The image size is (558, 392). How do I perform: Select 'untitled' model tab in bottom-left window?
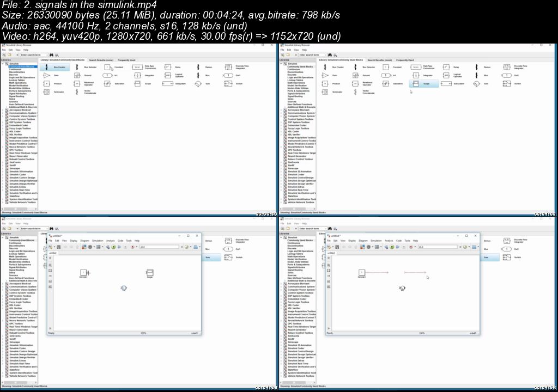click(53, 253)
